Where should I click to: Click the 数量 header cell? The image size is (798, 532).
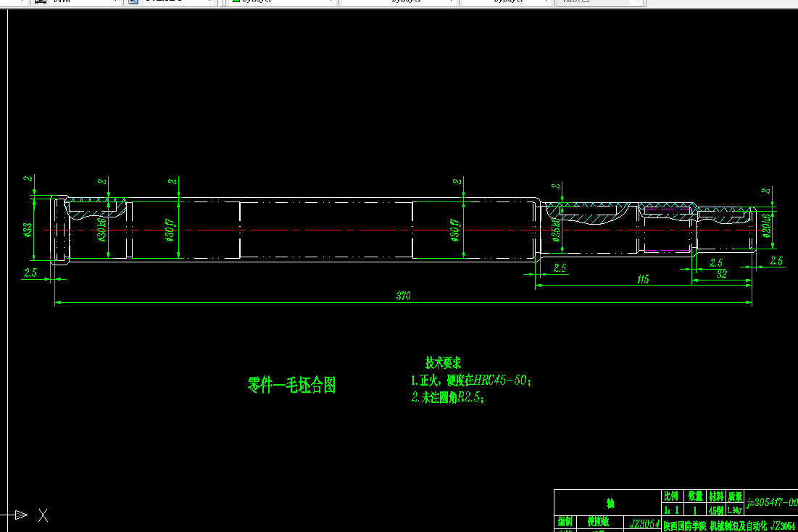pyautogui.click(x=695, y=496)
